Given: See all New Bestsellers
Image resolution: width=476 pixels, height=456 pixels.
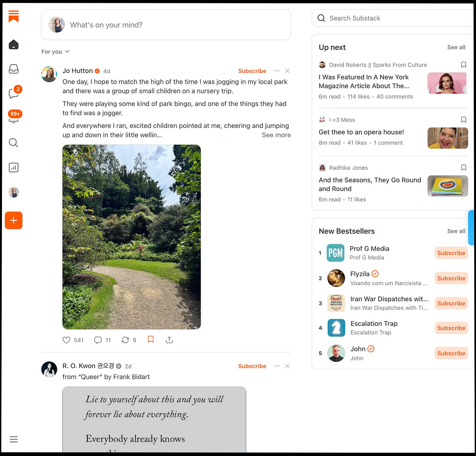Looking at the screenshot, I should [456, 231].
